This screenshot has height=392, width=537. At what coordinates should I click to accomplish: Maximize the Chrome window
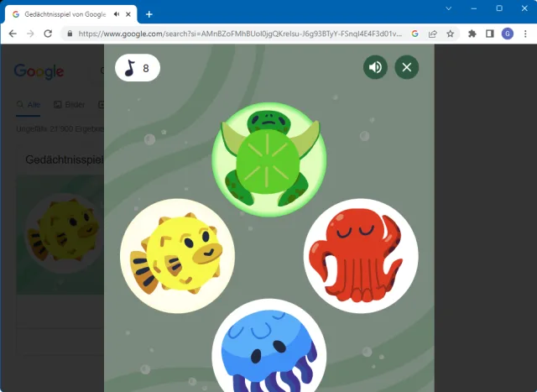point(499,8)
